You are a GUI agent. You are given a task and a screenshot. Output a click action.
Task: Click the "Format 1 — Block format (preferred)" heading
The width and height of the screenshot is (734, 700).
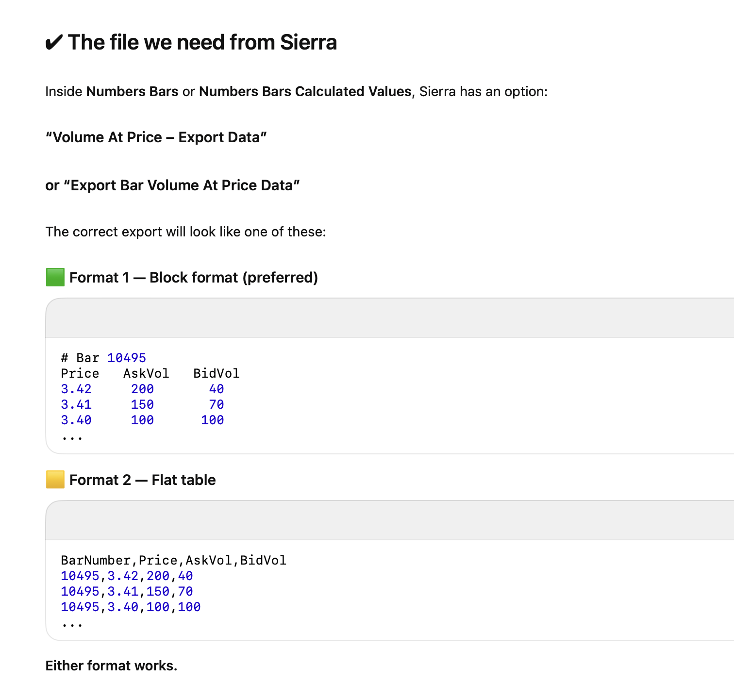tap(193, 278)
